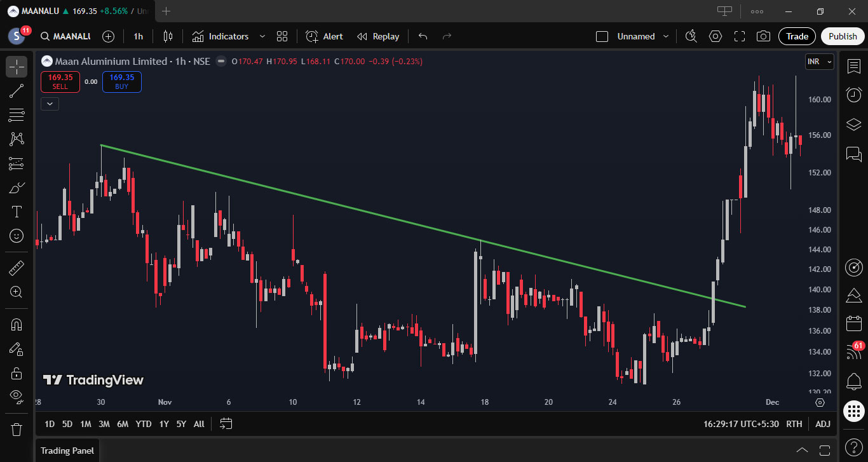Select the Text annotation tool
This screenshot has width=868, height=462.
(x=17, y=212)
